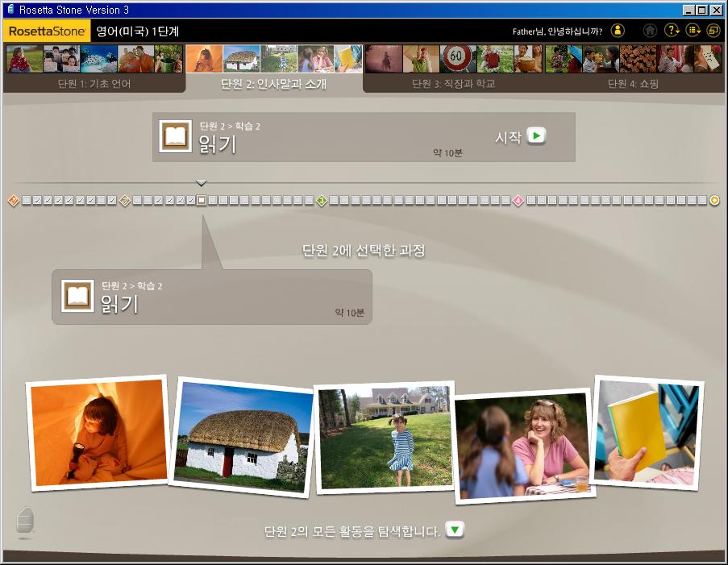Click the first box after pink unit 4 marker
Viewport: 728px width, 565px height.
tap(530, 200)
